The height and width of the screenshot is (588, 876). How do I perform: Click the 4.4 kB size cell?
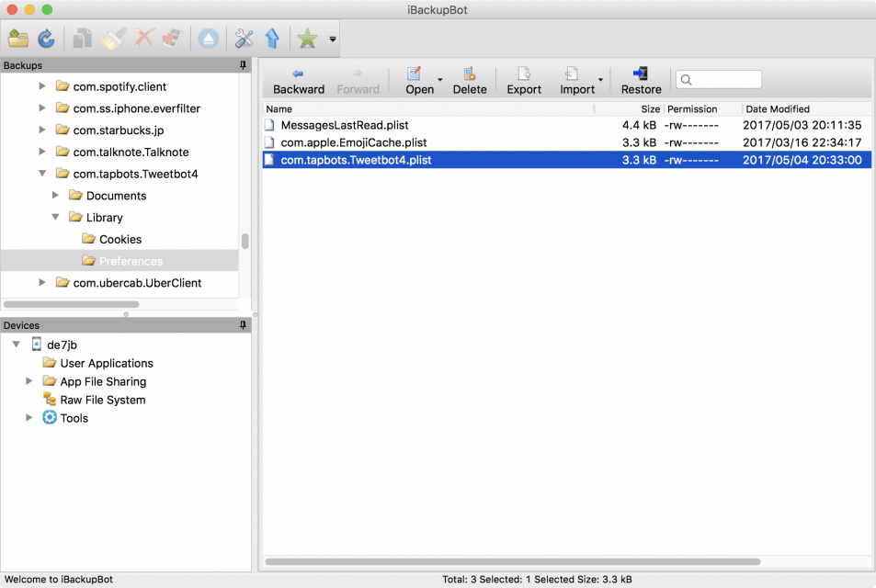pos(639,125)
